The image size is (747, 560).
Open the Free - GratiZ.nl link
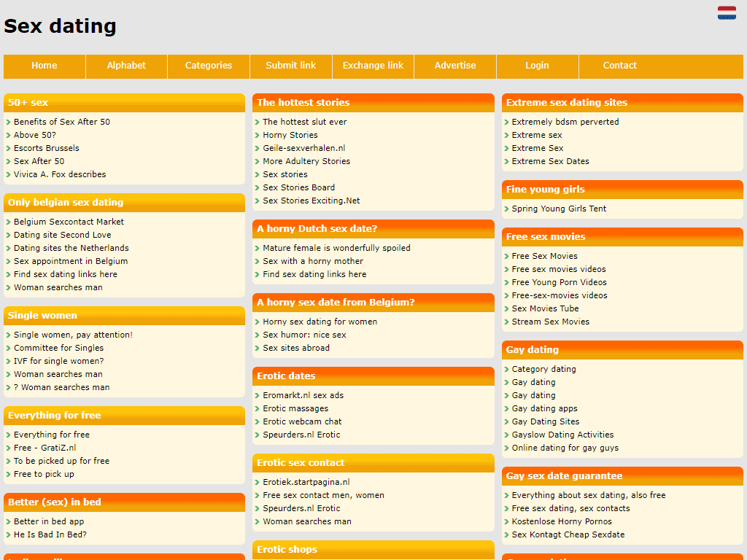coord(44,448)
